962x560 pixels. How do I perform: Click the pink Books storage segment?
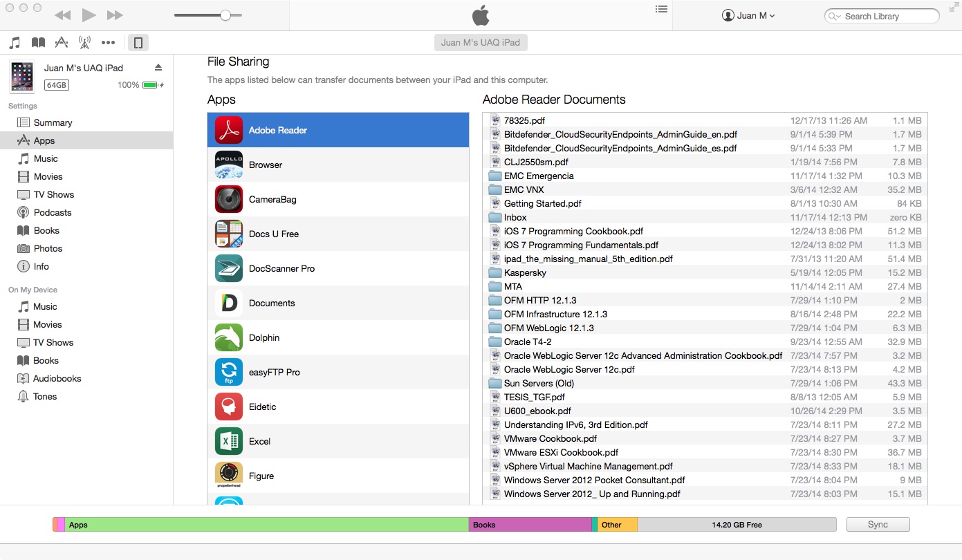[530, 525]
